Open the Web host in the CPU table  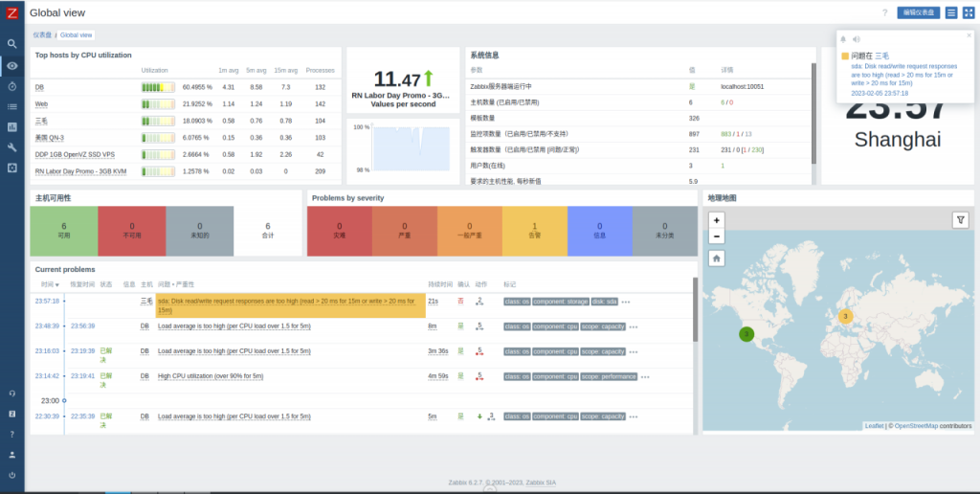(41, 103)
